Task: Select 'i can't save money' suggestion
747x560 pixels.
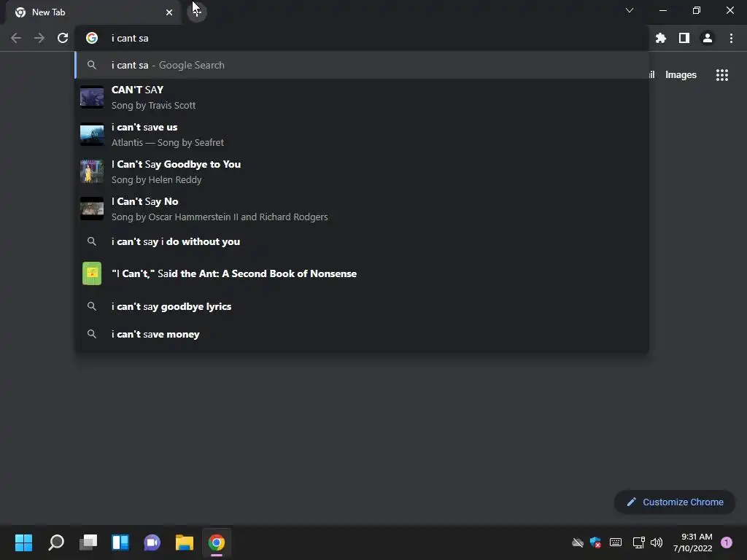Action: click(362, 334)
